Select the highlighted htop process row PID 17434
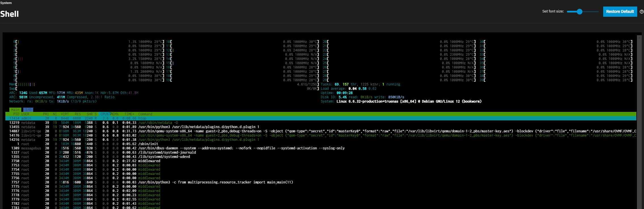Viewport: 644px width, 209px height. (x=321, y=118)
